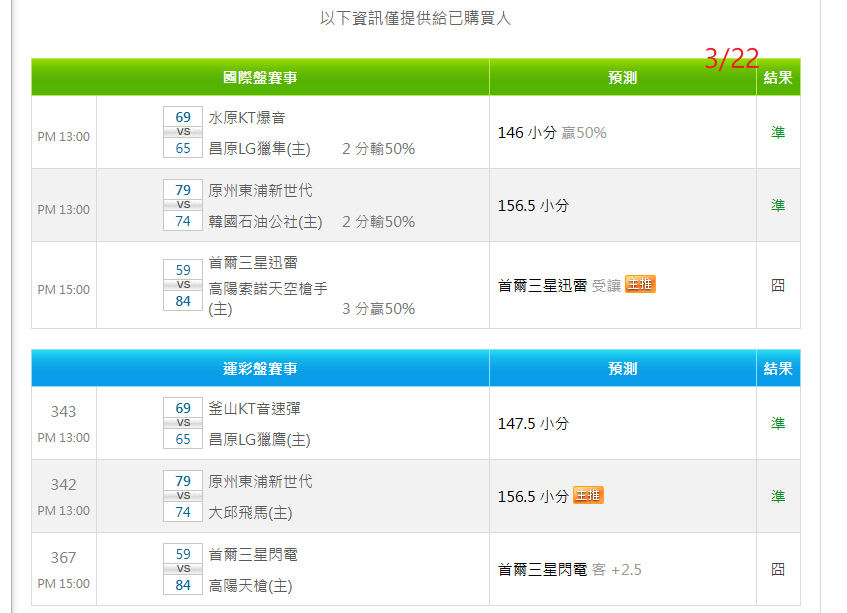Click the 國際盤賽事 table header
This screenshot has height=613, width=847.
coord(260,77)
